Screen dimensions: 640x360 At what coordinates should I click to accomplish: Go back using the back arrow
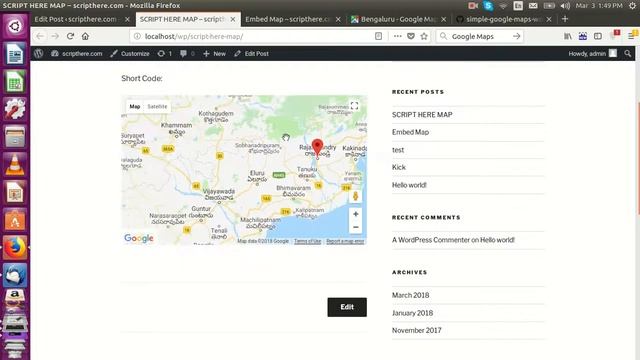tap(40, 36)
